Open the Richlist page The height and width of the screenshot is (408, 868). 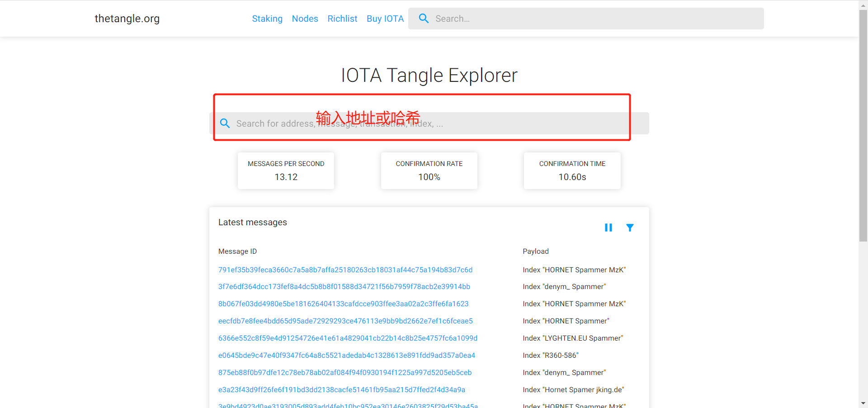coord(342,19)
